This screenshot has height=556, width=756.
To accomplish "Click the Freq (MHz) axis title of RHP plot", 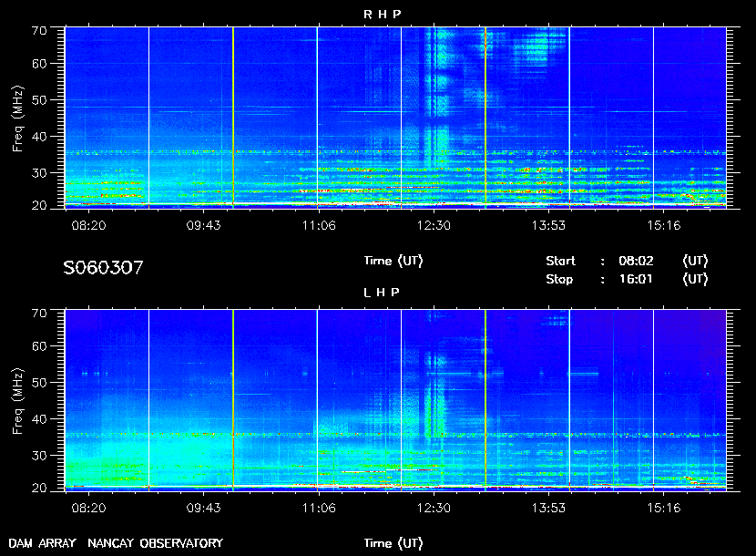I will pos(18,119).
